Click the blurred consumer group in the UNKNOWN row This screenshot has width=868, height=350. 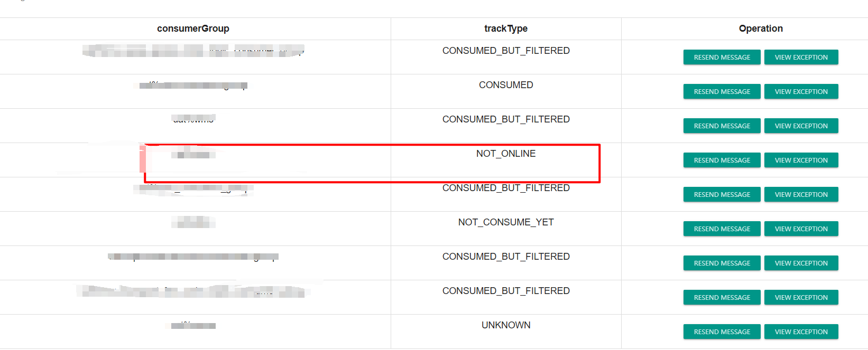193,325
